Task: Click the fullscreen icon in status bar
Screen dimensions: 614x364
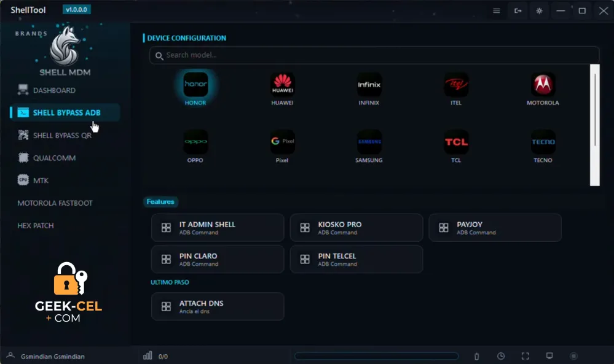Action: (x=525, y=356)
